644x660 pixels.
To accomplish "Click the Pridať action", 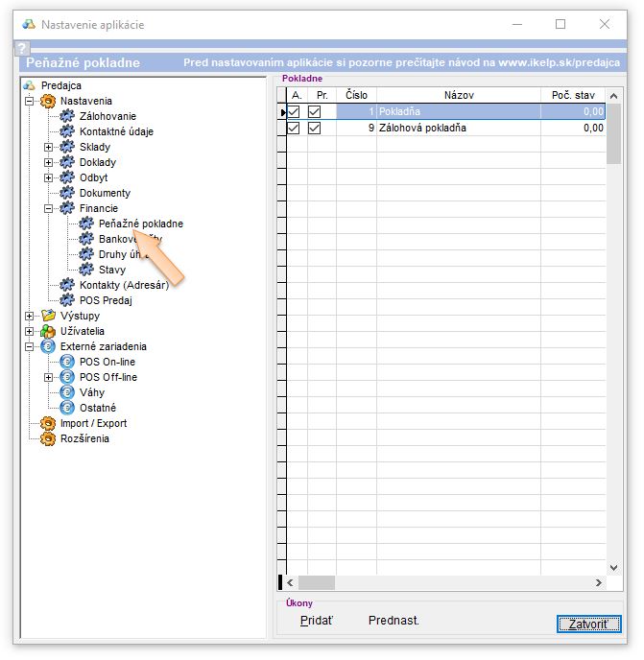I will (x=316, y=621).
